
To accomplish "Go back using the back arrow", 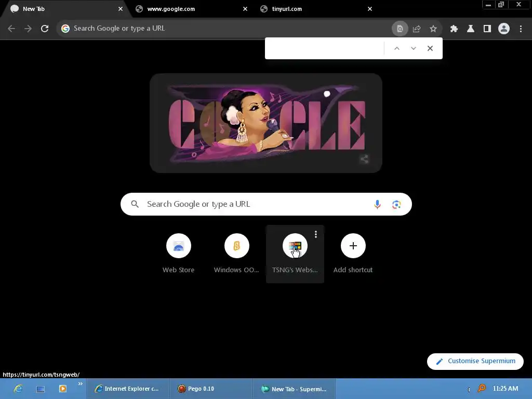I will coord(11,29).
